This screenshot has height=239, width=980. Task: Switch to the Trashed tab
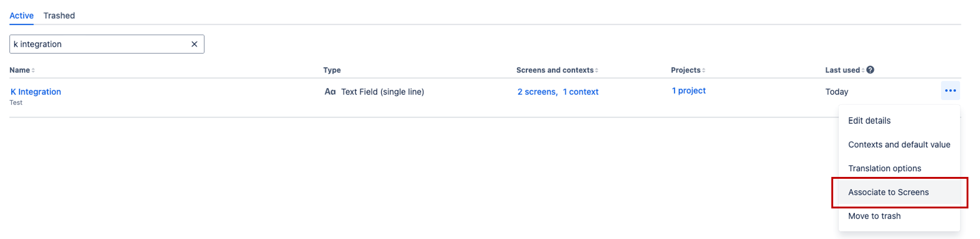point(59,16)
